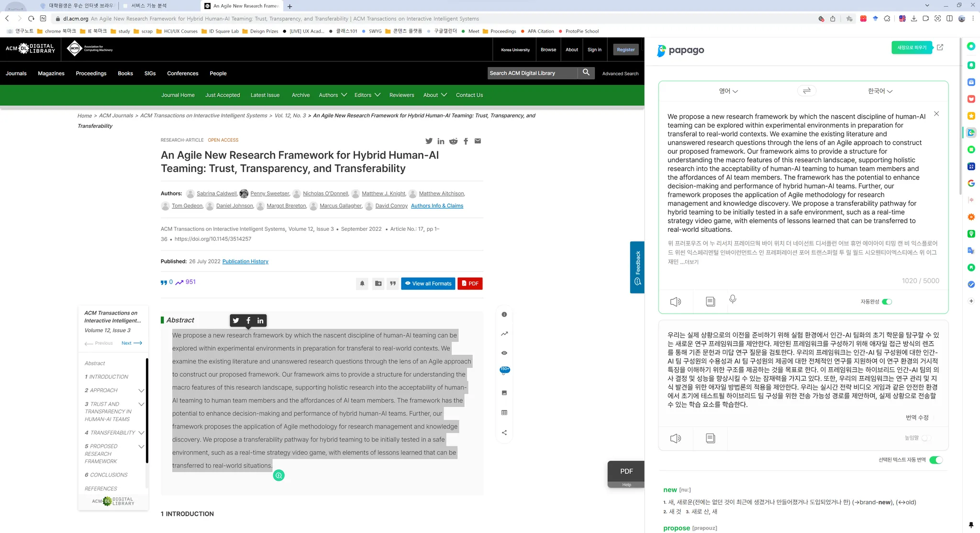Click the ACM search magnifier icon

pyautogui.click(x=586, y=73)
